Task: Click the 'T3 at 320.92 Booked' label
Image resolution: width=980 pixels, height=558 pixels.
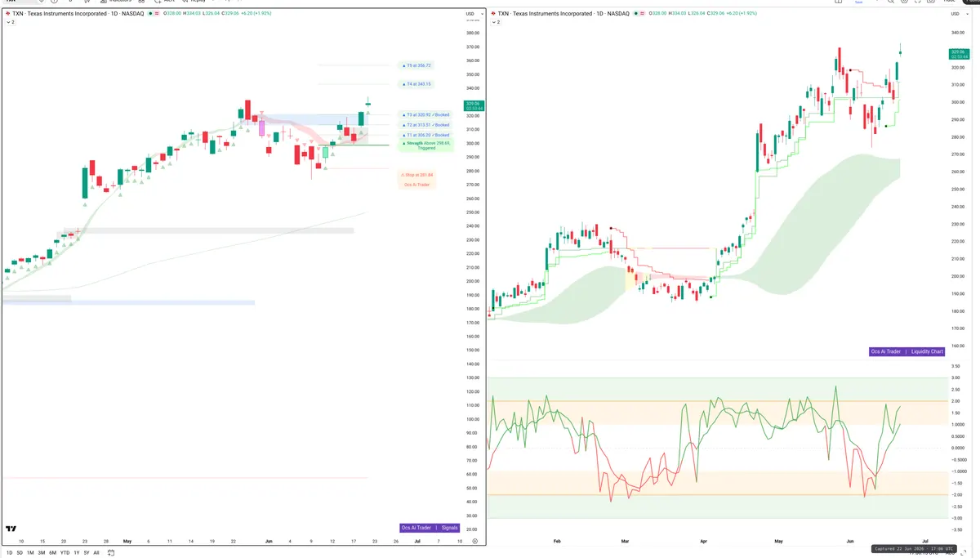Action: coord(425,115)
